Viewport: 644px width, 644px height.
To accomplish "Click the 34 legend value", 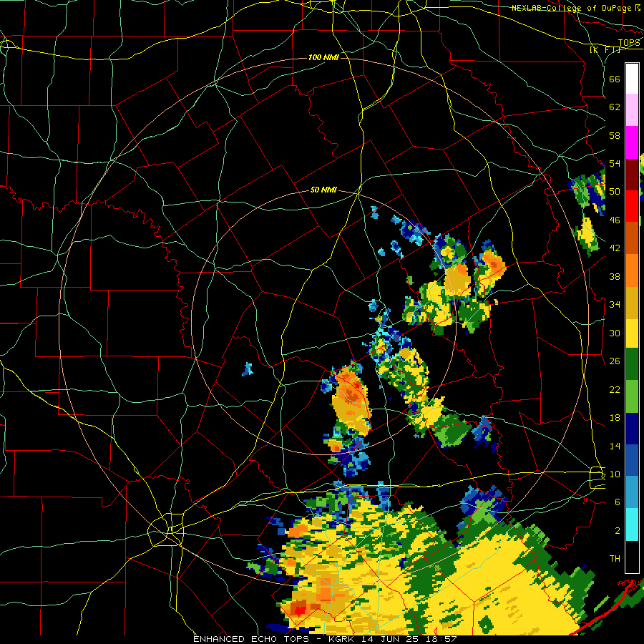I will (x=615, y=305).
